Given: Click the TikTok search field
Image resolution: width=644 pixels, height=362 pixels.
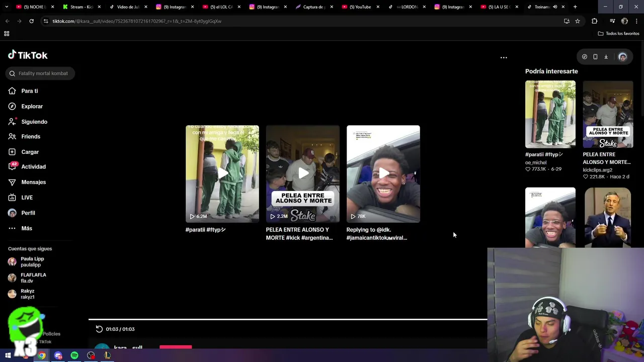Looking at the screenshot, I should [41, 73].
